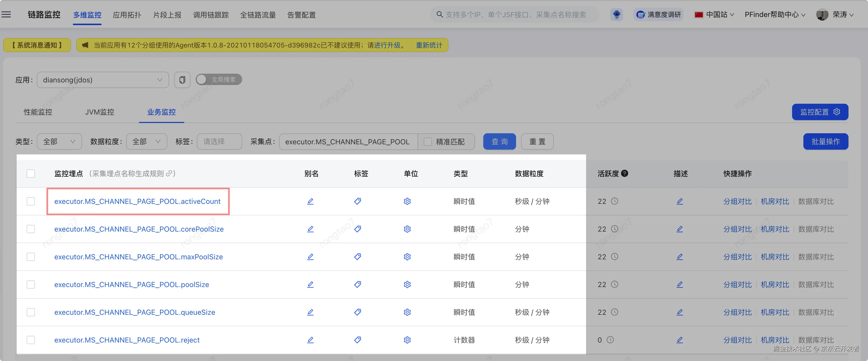This screenshot has width=868, height=361.
Task: Click tag icon for corePoolSize row
Action: (358, 229)
